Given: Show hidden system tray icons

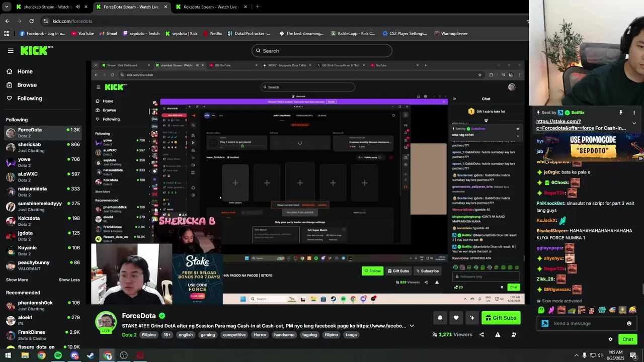Looking at the screenshot, I should [576, 355].
